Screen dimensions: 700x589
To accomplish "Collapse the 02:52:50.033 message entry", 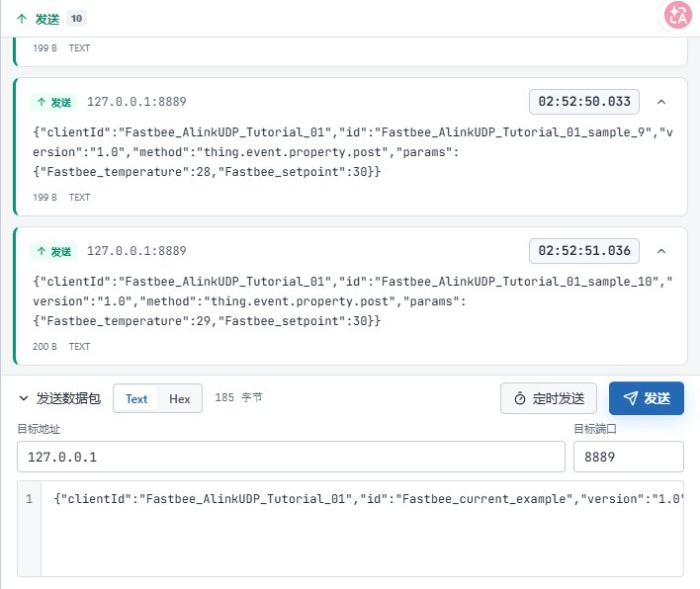I will pos(661,102).
